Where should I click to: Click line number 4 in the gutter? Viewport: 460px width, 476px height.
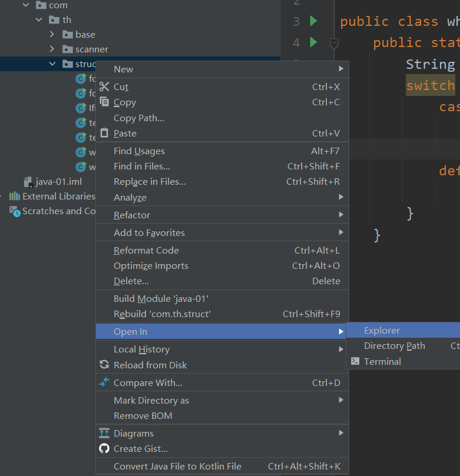click(296, 42)
